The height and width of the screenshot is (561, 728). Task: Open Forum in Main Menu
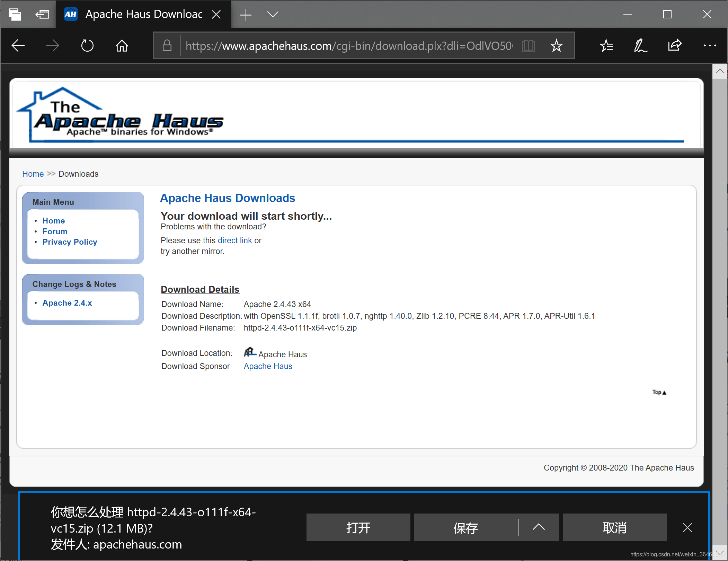click(55, 231)
